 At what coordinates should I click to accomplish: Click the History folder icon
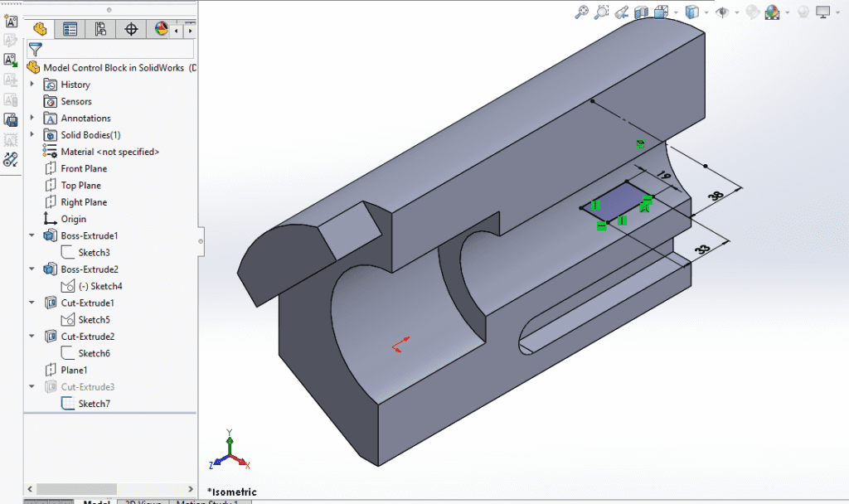[50, 85]
